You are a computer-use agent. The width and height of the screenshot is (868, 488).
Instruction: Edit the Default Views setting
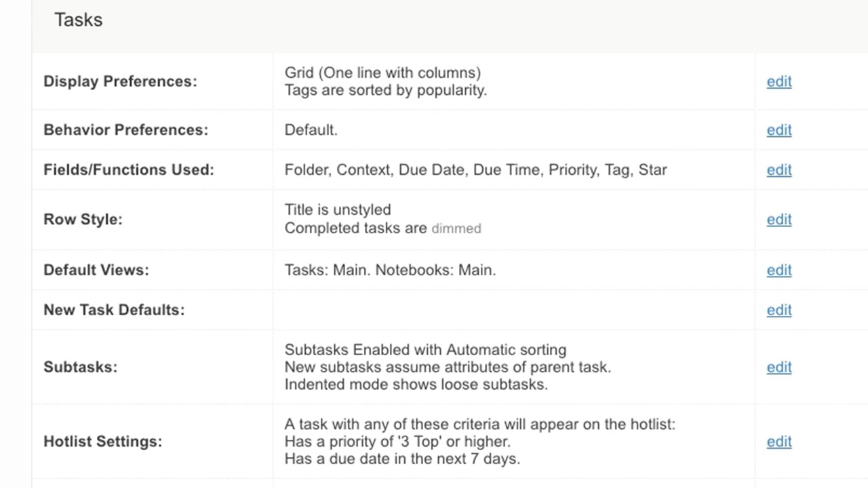778,270
